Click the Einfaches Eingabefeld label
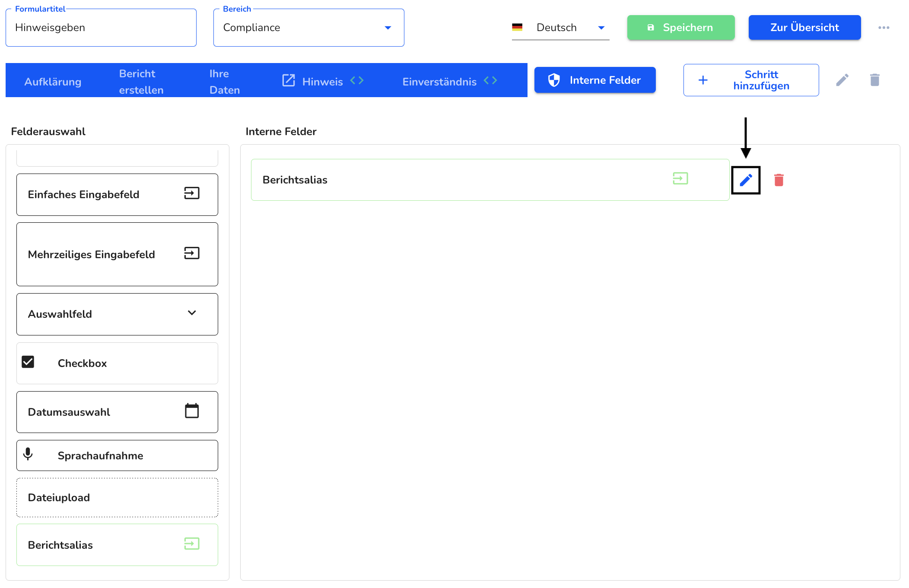Screen dimensions: 909x588 (x=84, y=194)
